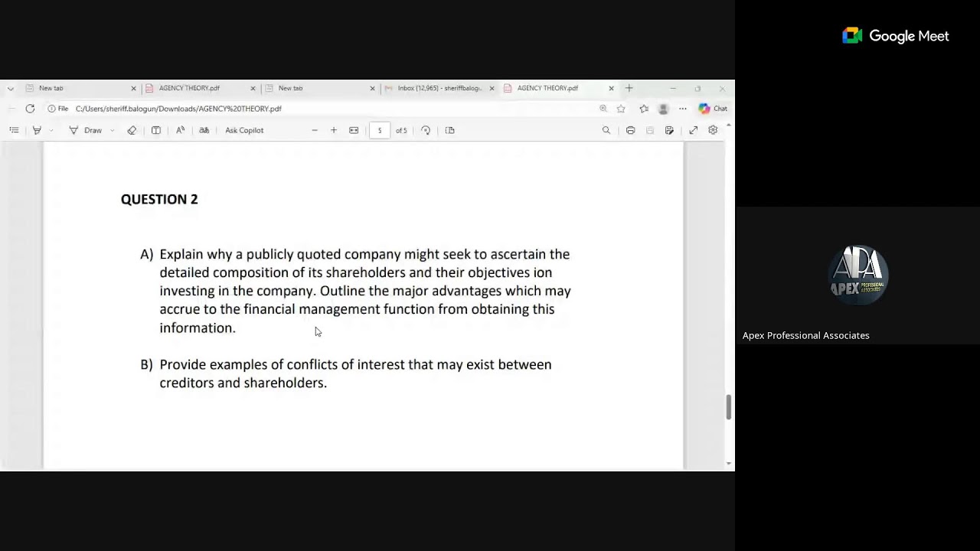Image resolution: width=980 pixels, height=551 pixels.
Task: Close the first New tab
Action: tap(133, 88)
